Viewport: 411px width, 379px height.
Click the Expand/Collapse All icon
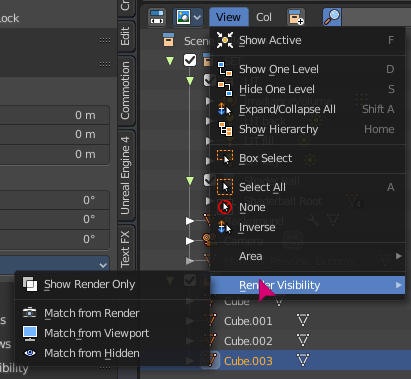(225, 109)
